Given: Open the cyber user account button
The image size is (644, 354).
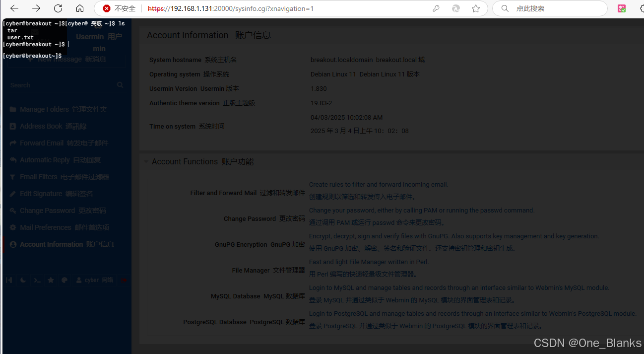Looking at the screenshot, I should pyautogui.click(x=94, y=280).
